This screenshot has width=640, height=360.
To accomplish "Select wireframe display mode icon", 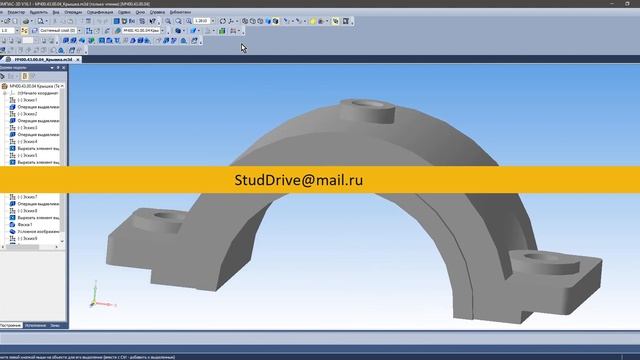I will coord(245,21).
